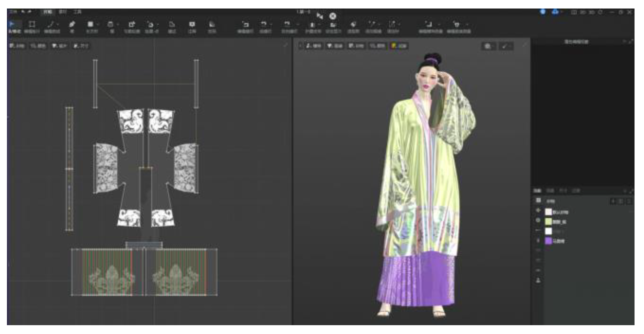This screenshot has width=644, height=334.
Task: Select the arrow selection tool in toolbar
Action: point(12,25)
